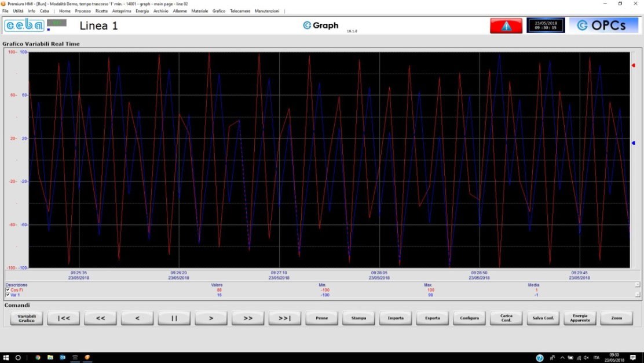The height and width of the screenshot is (363, 644).
Task: Click the Energia Apparente button
Action: click(x=580, y=318)
